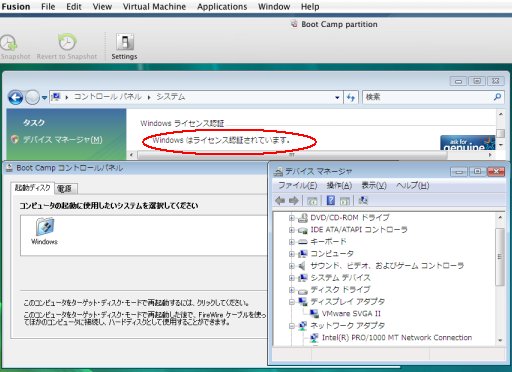Collapse ネットワーク アダプタ node
Viewport: 512px width, 372px height.
291,326
